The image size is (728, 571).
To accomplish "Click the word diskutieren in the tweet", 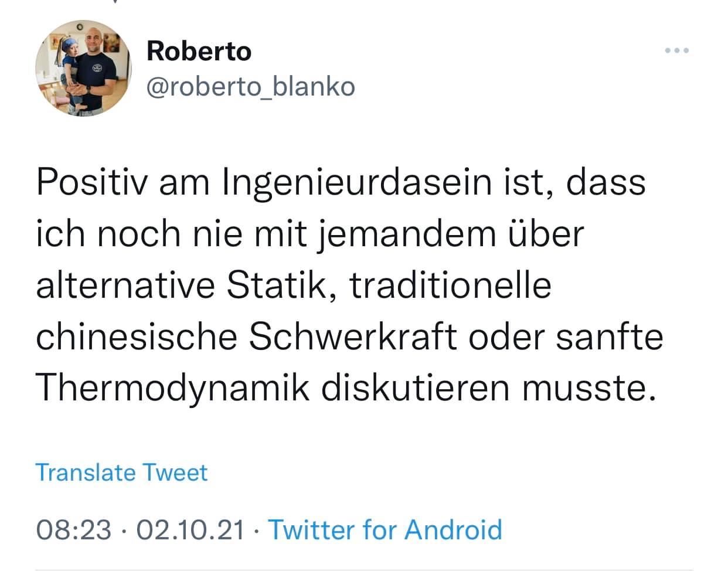I will pos(416,388).
